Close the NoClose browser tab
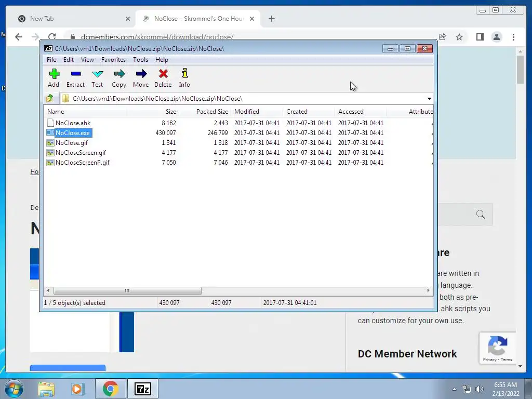This screenshot has height=399, width=532. point(252,19)
